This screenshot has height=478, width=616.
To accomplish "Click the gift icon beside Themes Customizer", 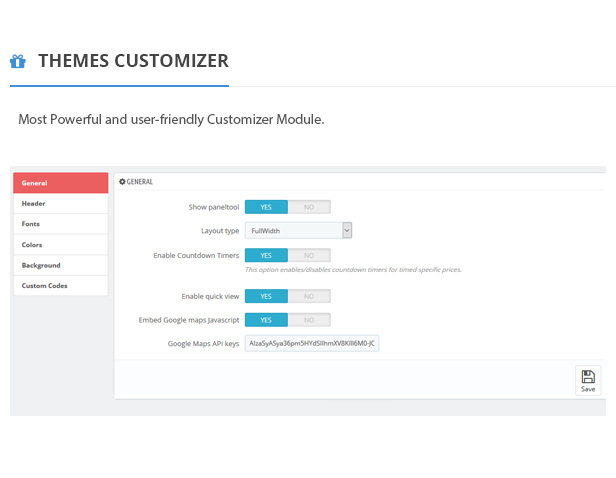I will 18,61.
